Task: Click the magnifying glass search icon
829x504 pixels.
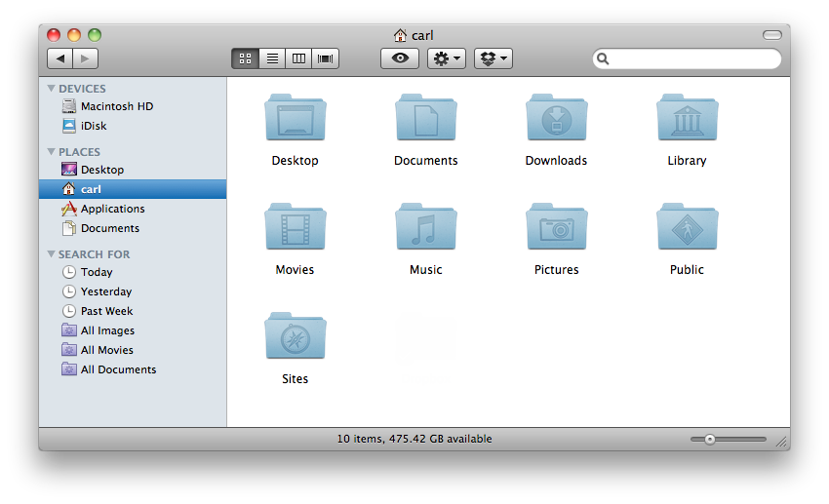Action: pyautogui.click(x=603, y=58)
